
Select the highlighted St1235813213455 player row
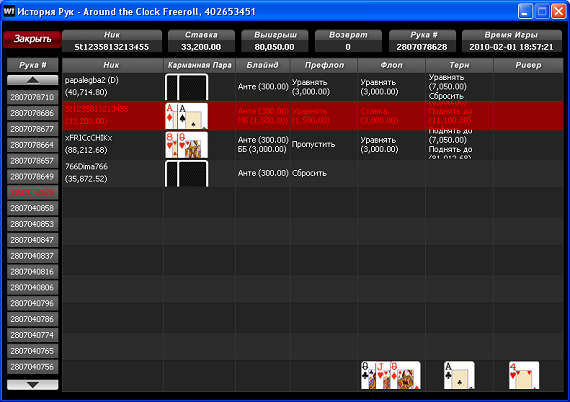point(313,116)
